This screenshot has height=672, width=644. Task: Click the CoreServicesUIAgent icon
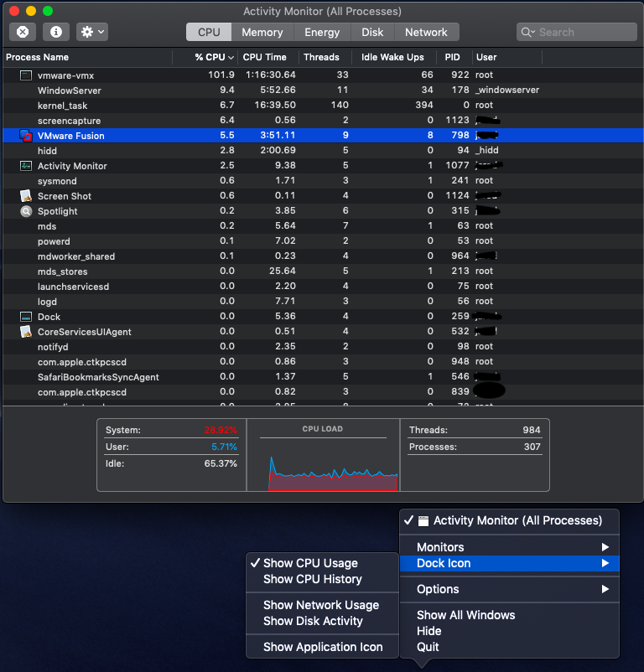(26, 332)
